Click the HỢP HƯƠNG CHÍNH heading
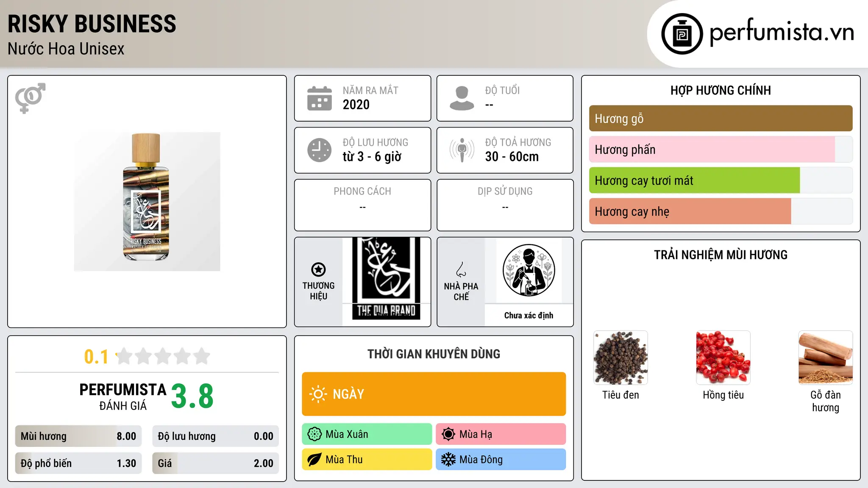Viewport: 868px width, 488px height. (x=721, y=90)
